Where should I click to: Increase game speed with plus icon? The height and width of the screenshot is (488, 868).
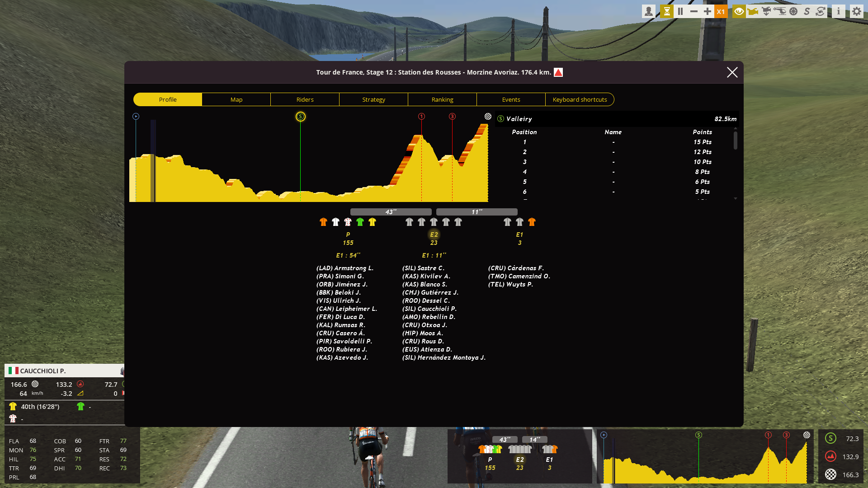coord(708,11)
